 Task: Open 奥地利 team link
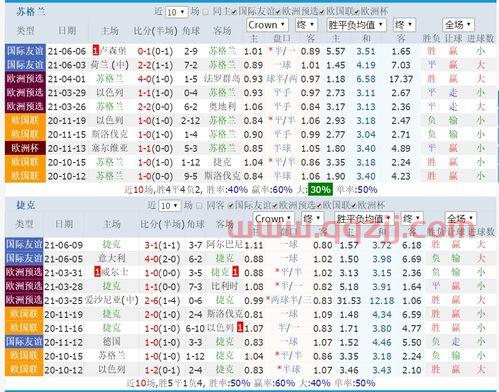(222, 106)
